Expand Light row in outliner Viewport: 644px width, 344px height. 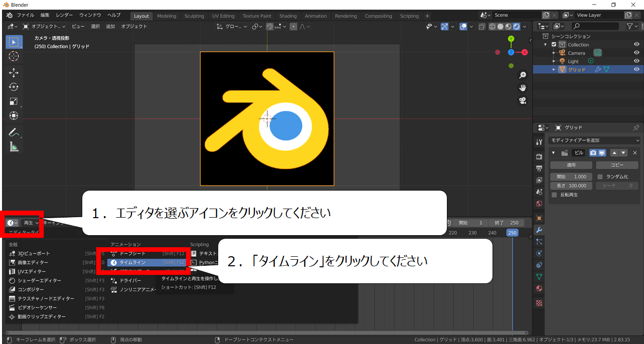pyautogui.click(x=554, y=61)
